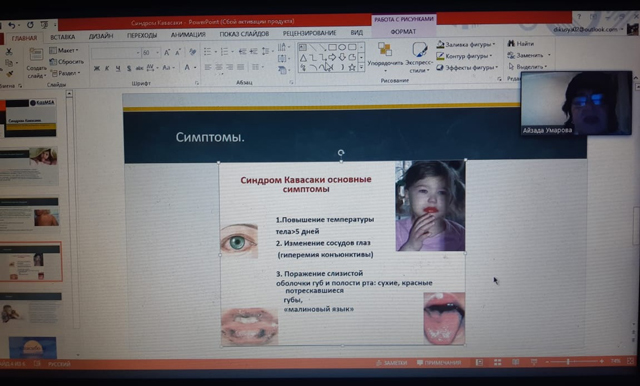This screenshot has width=640, height=386.
Task: Open the Макет layout dropdown
Action: click(64, 50)
